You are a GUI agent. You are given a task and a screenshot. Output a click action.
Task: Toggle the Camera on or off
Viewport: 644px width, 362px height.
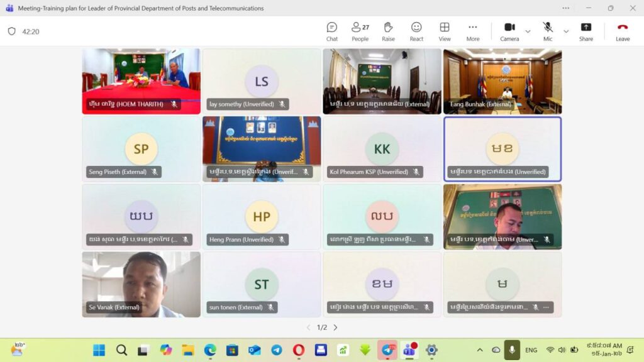509,31
